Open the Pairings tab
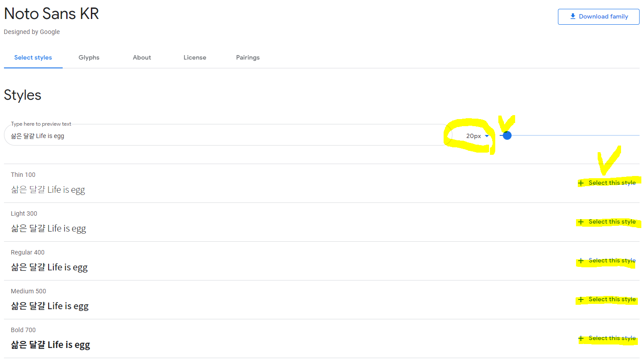644x363 pixels. point(248,57)
